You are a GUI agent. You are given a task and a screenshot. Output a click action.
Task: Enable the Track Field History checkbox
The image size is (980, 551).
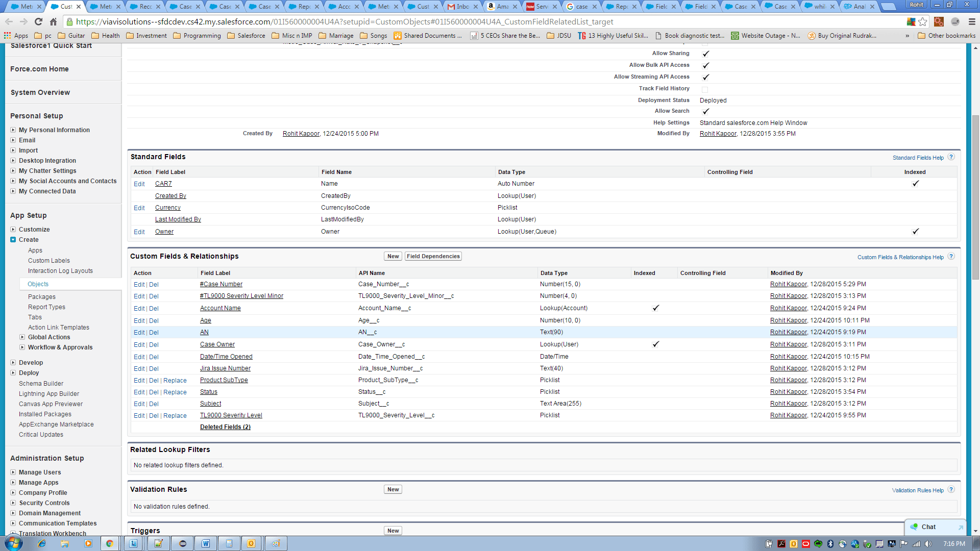tap(705, 88)
